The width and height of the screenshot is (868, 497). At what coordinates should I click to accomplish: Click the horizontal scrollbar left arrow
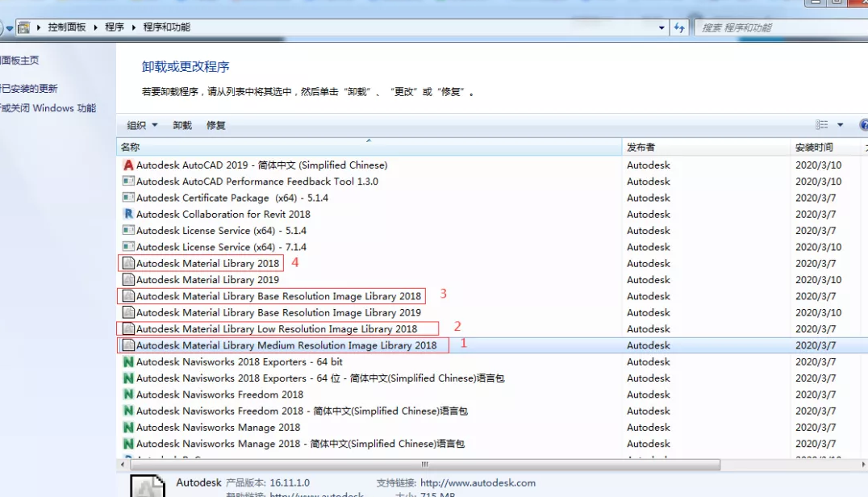tap(123, 465)
